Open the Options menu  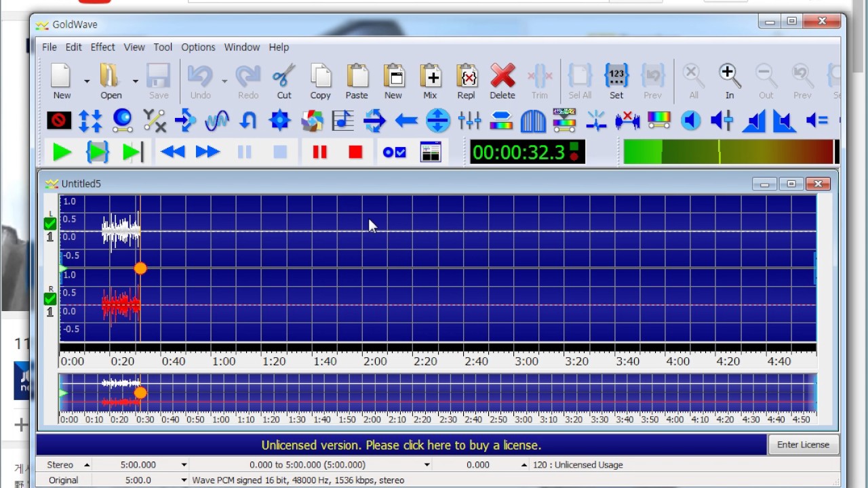tap(198, 47)
